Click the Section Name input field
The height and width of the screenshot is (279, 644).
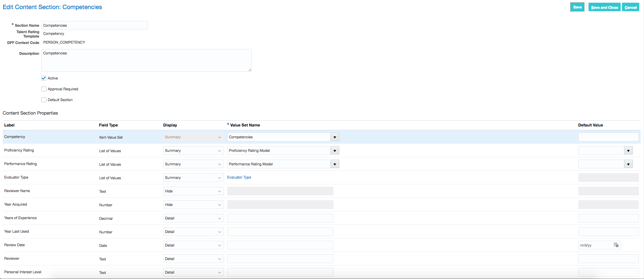coord(94,25)
